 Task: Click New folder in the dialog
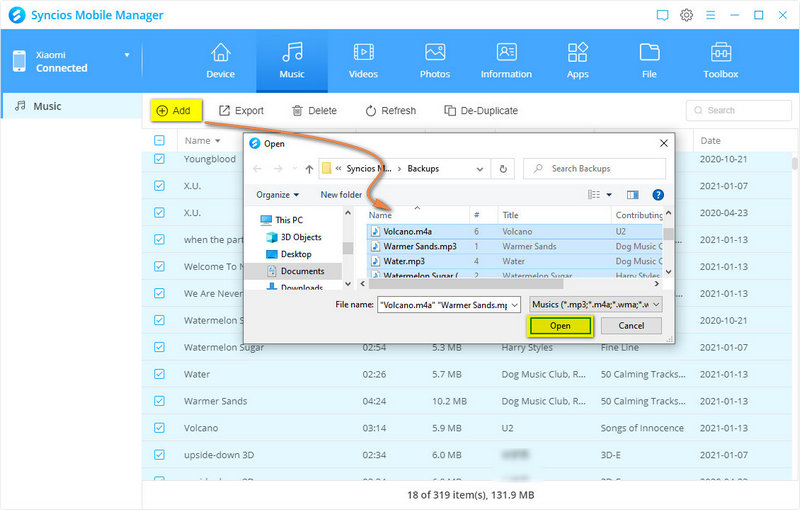341,195
